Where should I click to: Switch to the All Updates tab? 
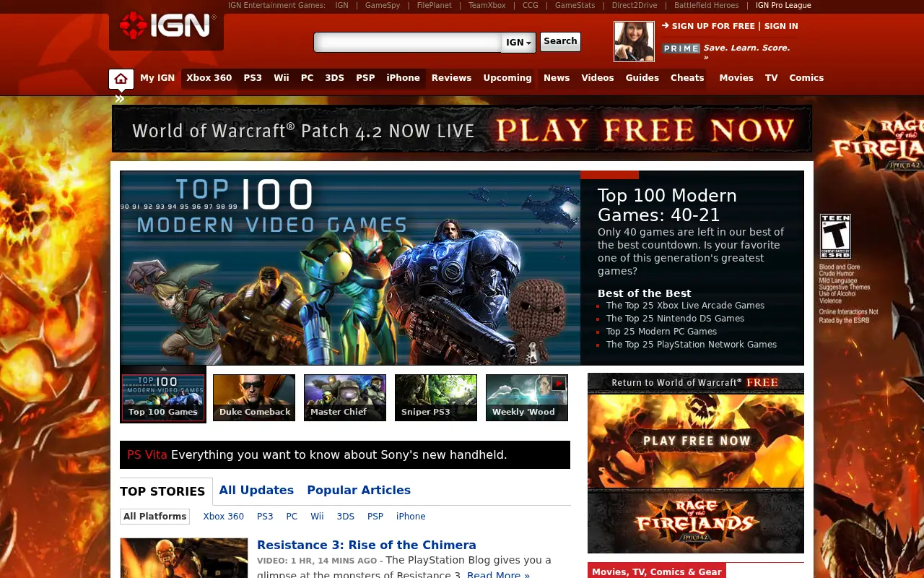(x=256, y=490)
